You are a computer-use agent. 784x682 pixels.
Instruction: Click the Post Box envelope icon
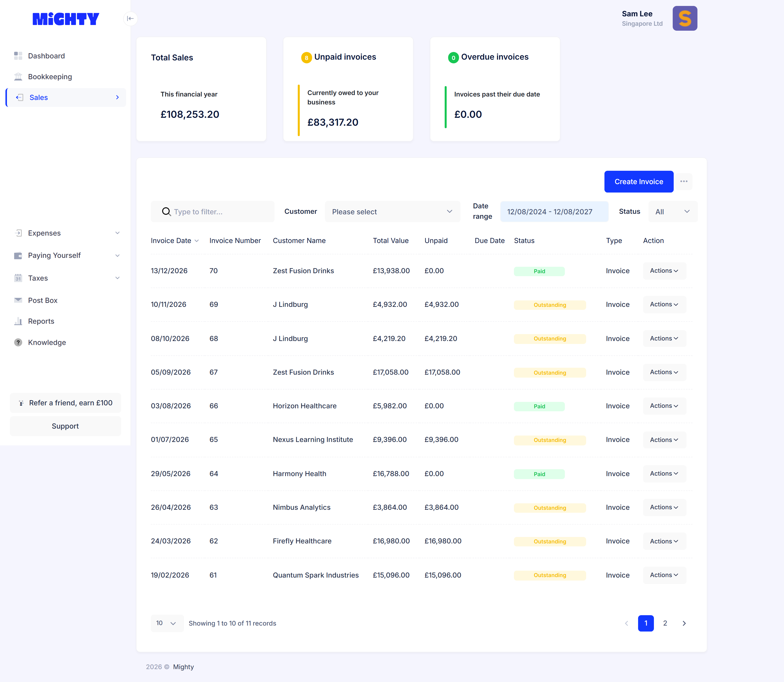[18, 300]
